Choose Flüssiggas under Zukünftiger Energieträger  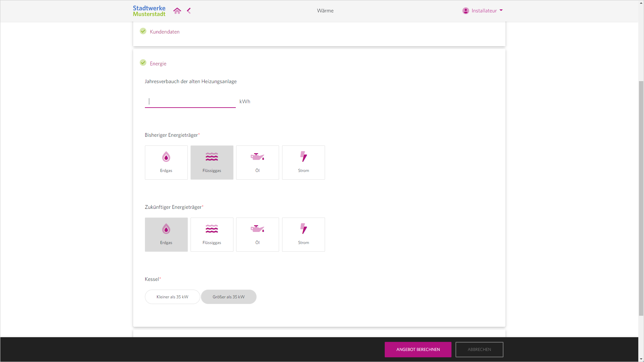[x=212, y=235]
